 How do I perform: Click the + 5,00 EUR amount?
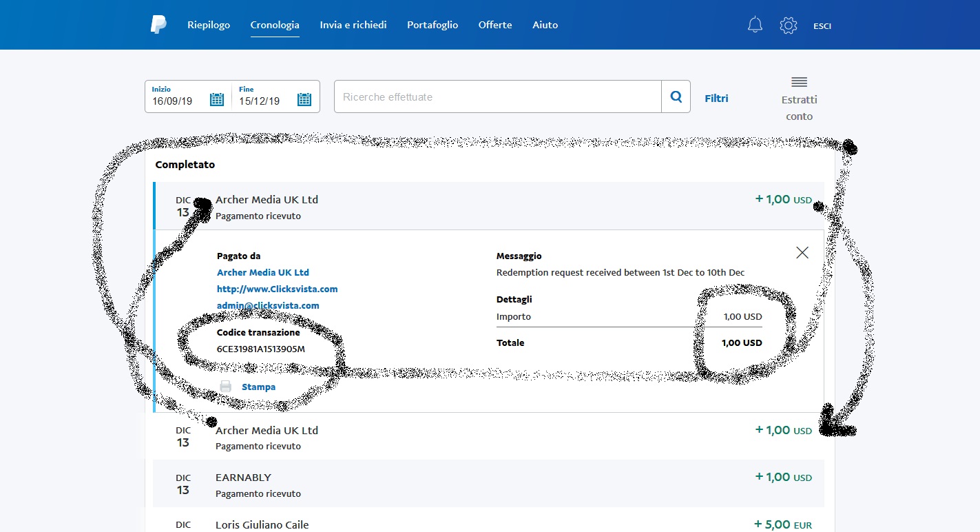click(x=783, y=524)
